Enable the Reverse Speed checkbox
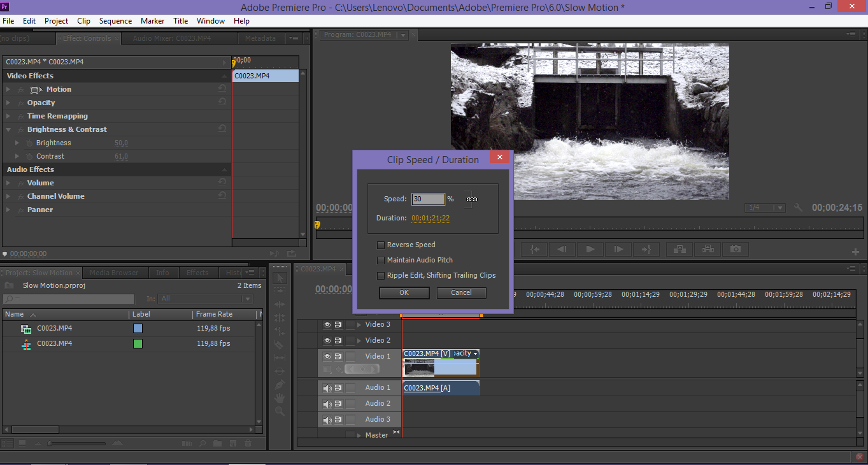 [x=381, y=245]
